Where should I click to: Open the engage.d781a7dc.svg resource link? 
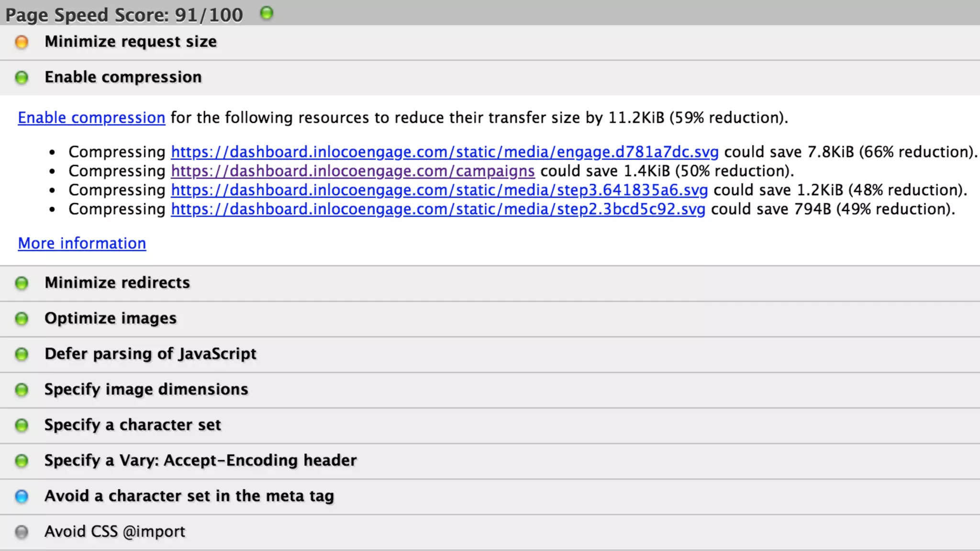(x=445, y=152)
